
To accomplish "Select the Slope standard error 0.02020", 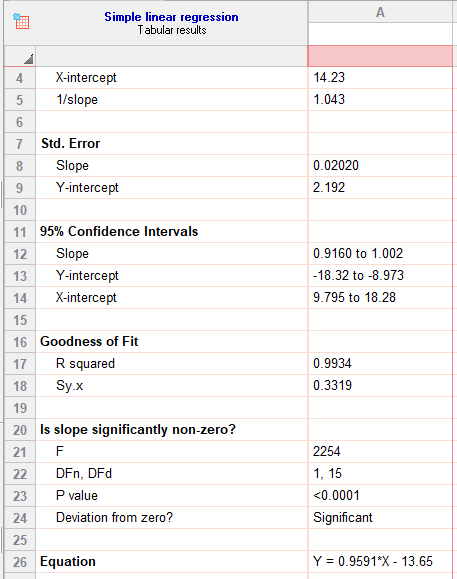I will point(380,165).
